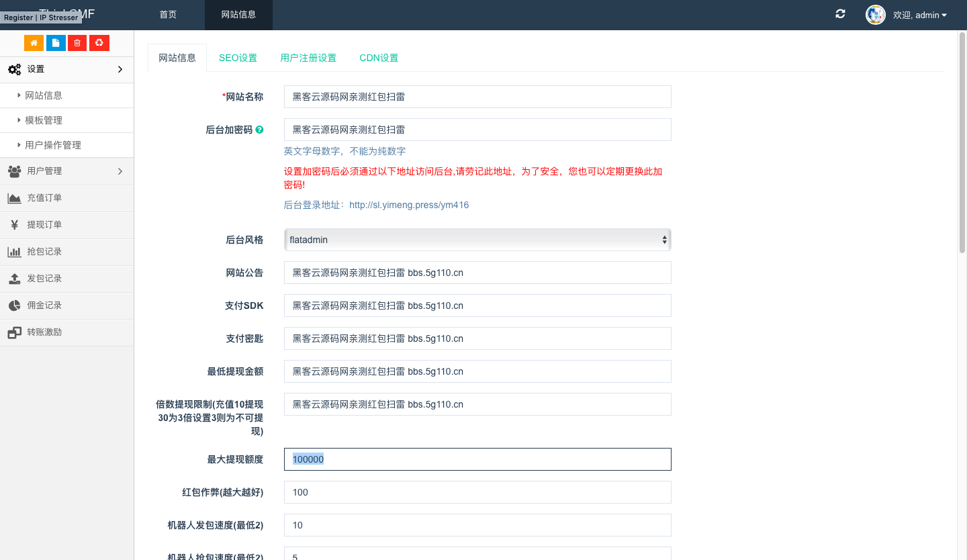967x560 pixels.
Task: Open 模板管理 in the sidebar
Action: coord(44,120)
